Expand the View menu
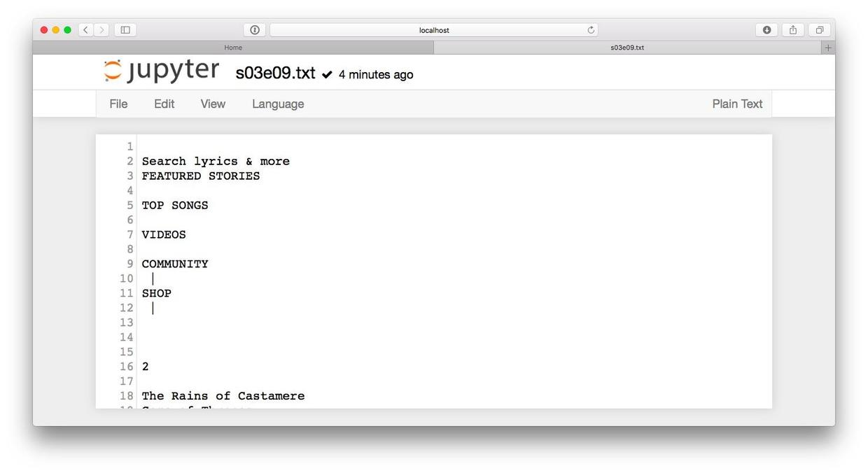 click(213, 104)
